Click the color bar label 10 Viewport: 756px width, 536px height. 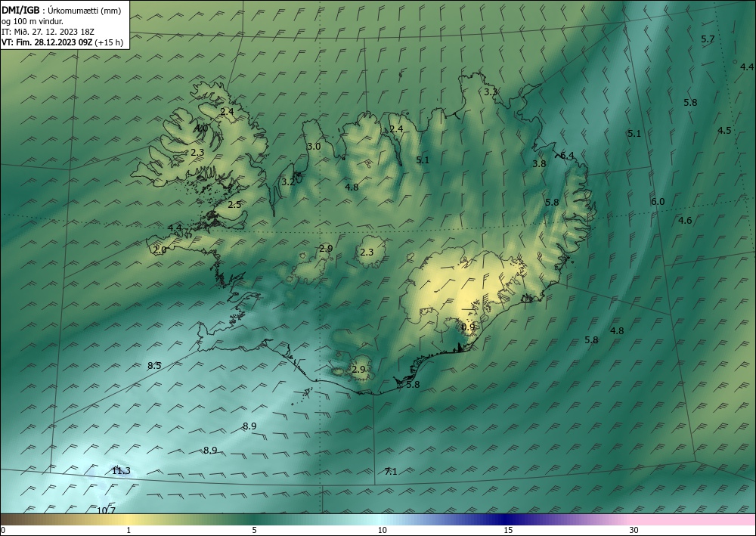point(383,530)
